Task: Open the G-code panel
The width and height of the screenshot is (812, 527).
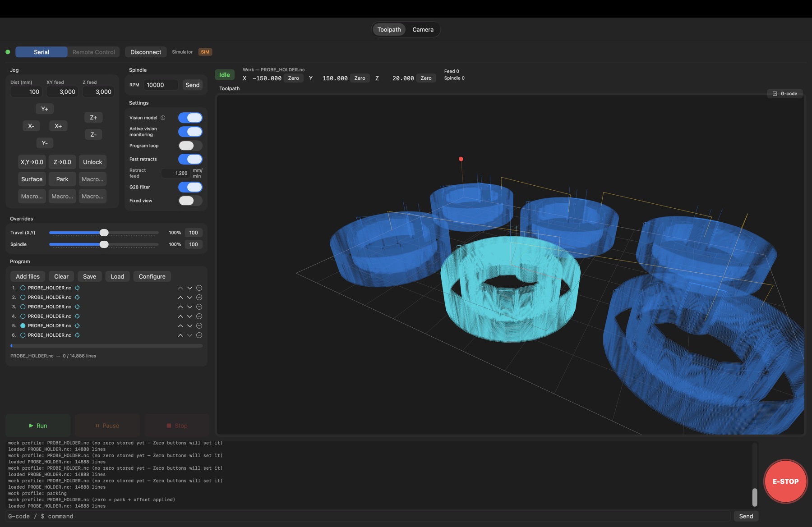Action: click(785, 93)
